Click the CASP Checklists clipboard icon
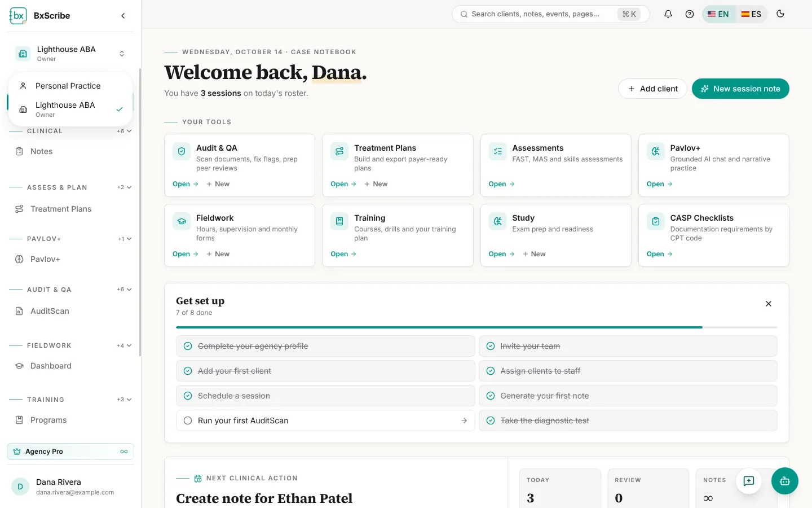 click(x=656, y=221)
